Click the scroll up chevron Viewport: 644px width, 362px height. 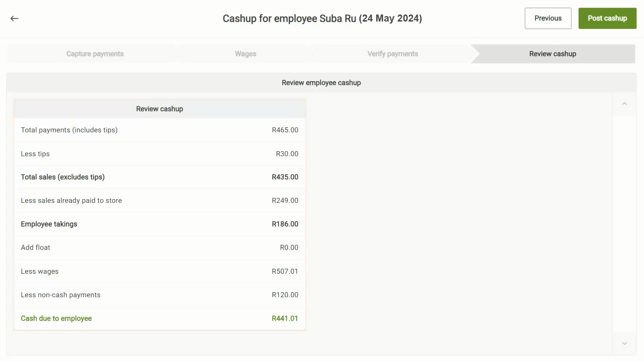click(x=624, y=104)
